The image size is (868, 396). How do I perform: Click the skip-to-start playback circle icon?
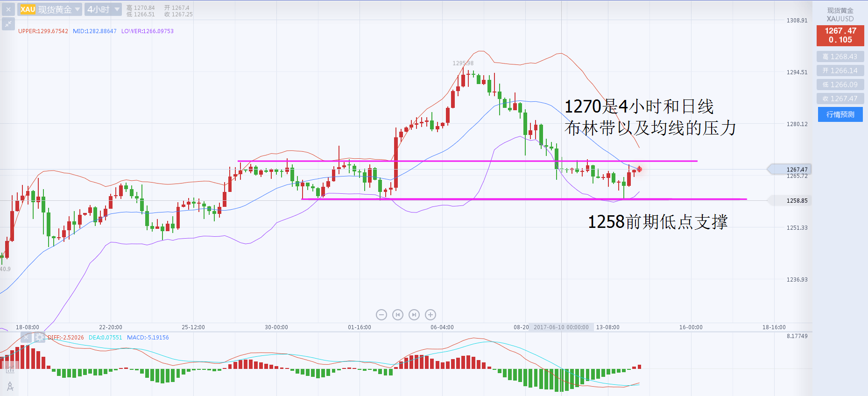[x=398, y=315]
